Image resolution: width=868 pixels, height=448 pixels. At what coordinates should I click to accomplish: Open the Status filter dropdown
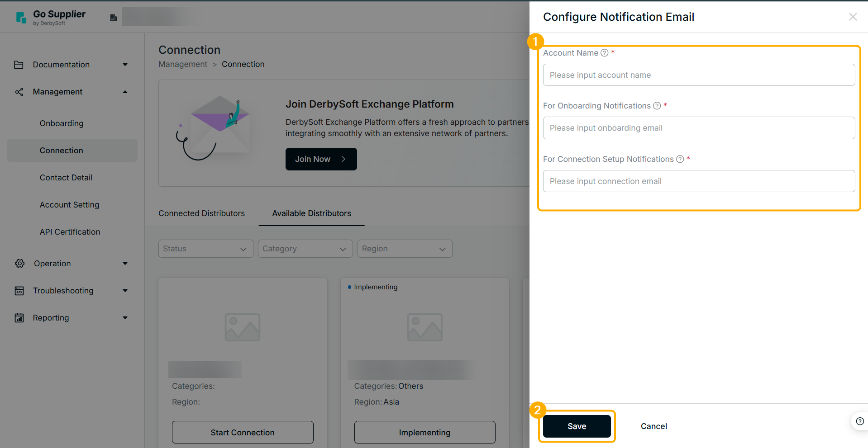(x=205, y=249)
